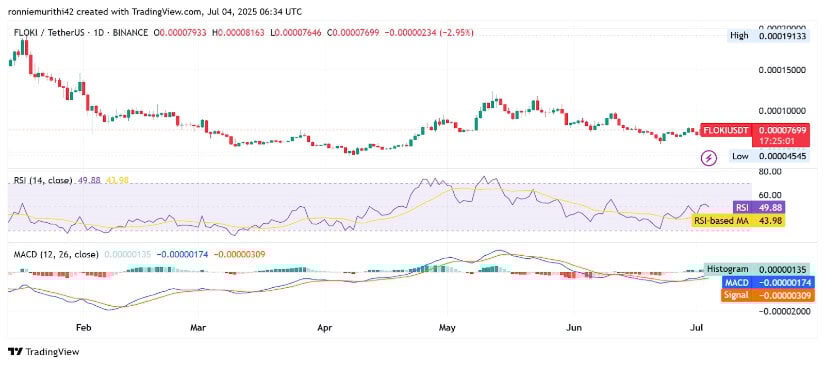Click the May label on time axis
Viewport: 825px width, 365px height.
(447, 327)
